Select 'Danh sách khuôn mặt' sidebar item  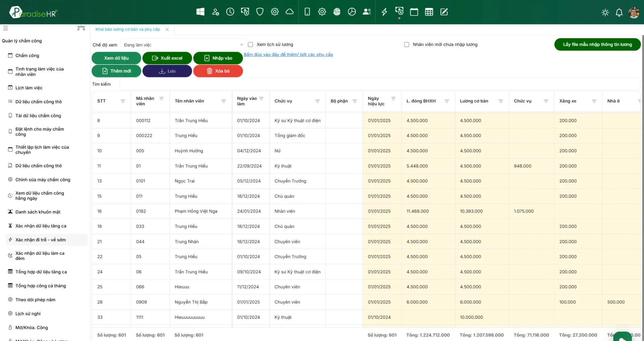click(x=38, y=212)
